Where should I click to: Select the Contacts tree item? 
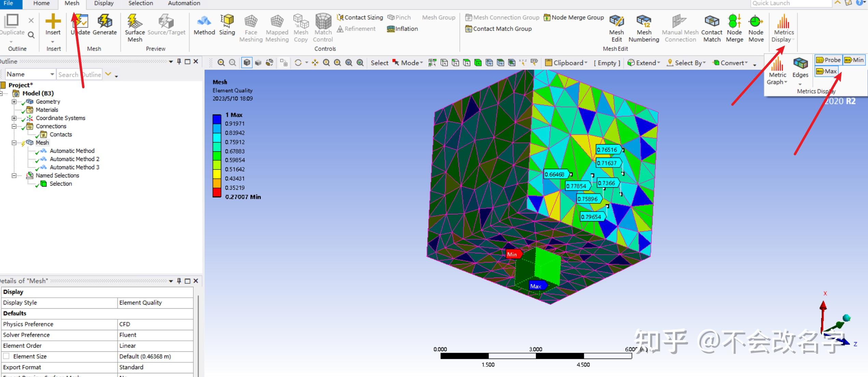tap(61, 134)
